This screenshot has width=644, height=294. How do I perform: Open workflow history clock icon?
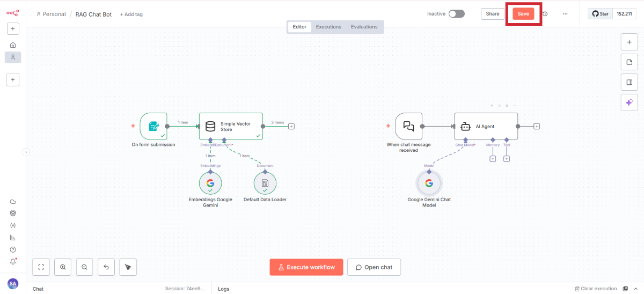(545, 14)
